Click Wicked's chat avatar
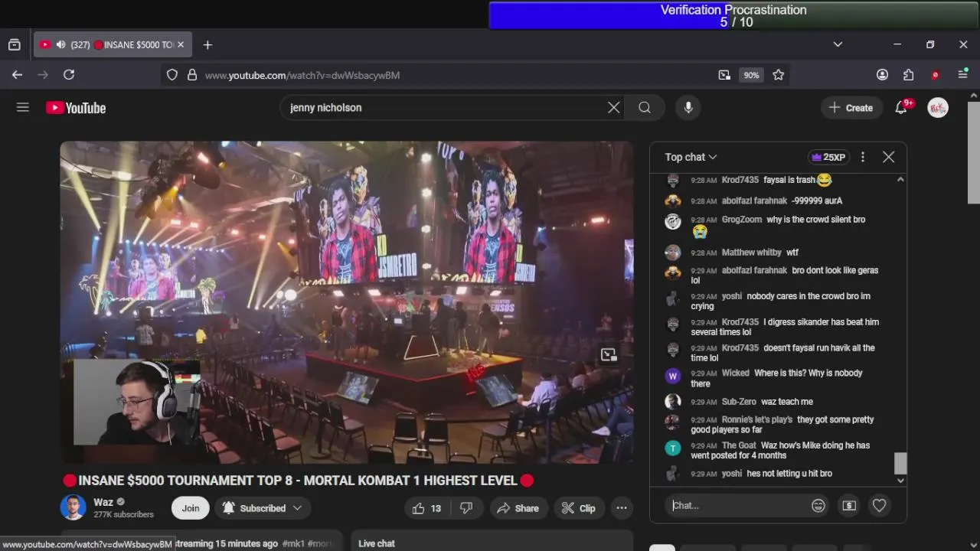 pos(673,376)
